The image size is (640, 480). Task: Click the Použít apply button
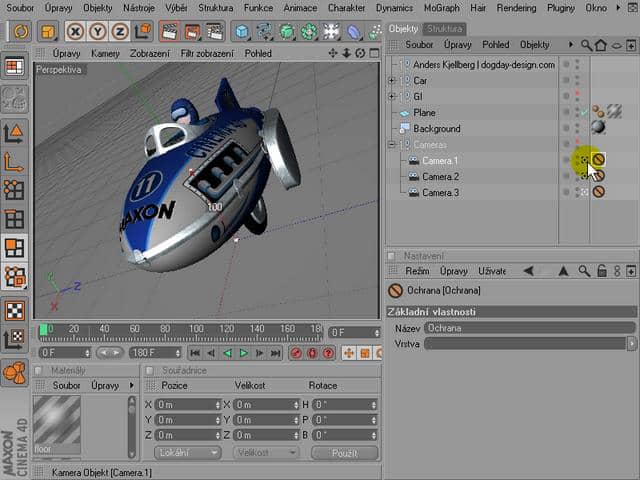[345, 453]
